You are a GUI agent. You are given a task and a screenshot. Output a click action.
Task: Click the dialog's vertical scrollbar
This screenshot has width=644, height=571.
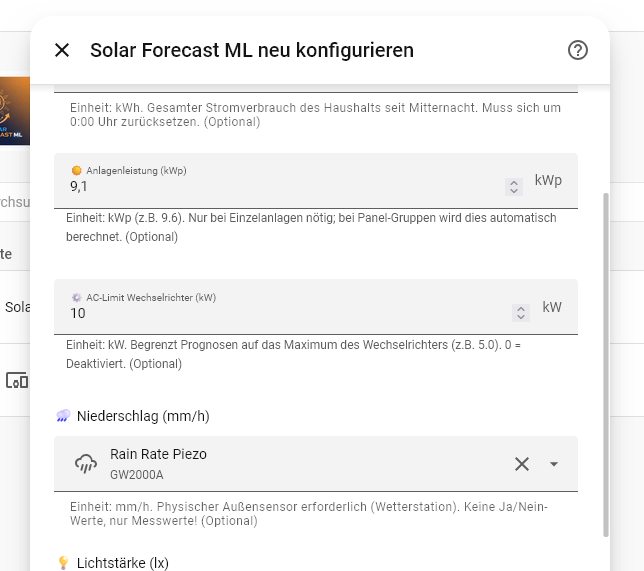(606, 364)
